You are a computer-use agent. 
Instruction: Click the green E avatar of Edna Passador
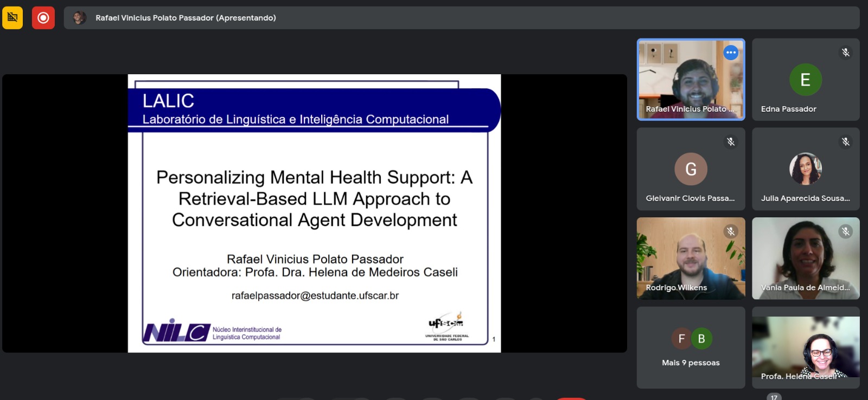[x=805, y=80]
